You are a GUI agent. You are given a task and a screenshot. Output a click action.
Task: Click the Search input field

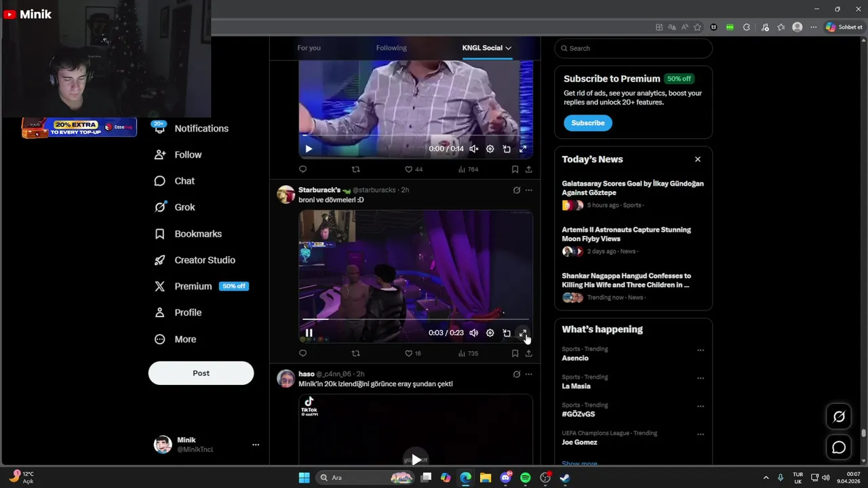click(x=633, y=48)
